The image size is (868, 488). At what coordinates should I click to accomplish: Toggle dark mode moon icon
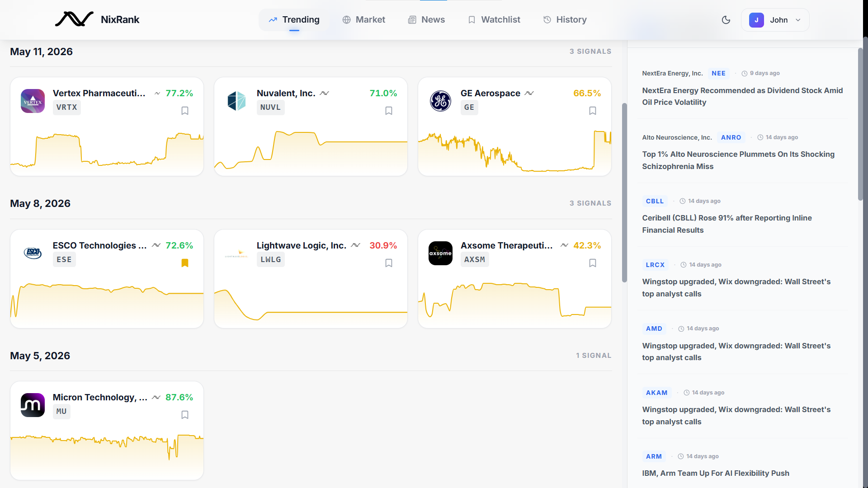tap(726, 20)
